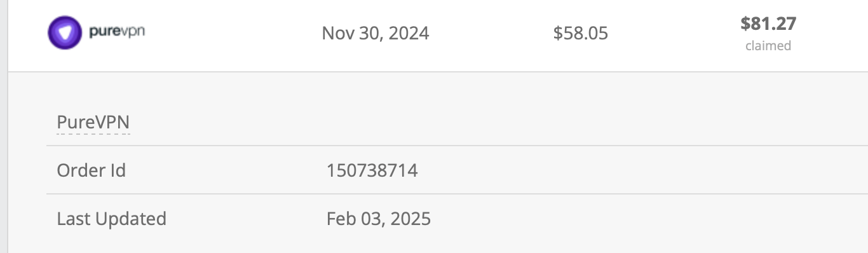Click the claimed status label
The image size is (868, 253).
(768, 46)
